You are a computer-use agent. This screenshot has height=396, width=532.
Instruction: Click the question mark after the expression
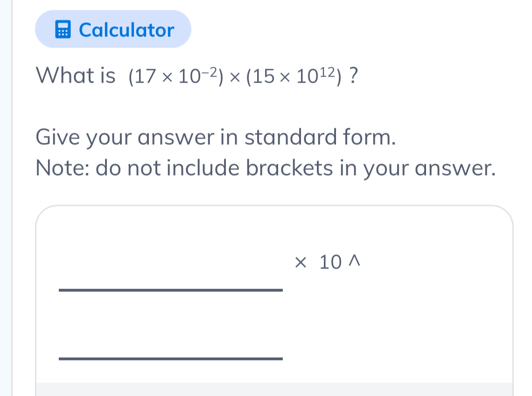(354, 75)
